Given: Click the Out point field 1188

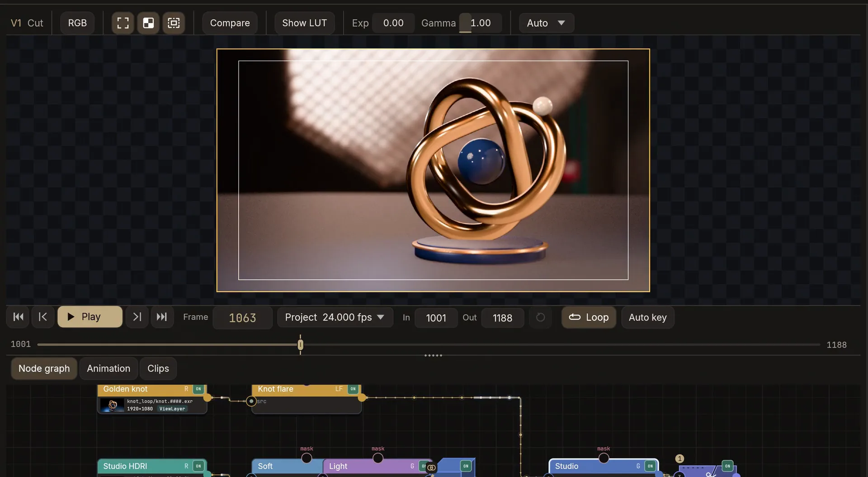Looking at the screenshot, I should [x=502, y=318].
